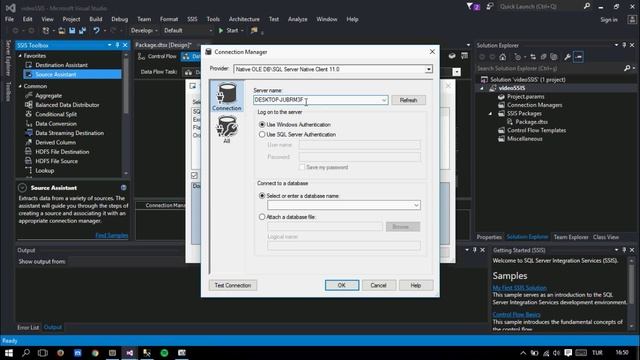Open the My First SSIS Solution link

click(519, 288)
